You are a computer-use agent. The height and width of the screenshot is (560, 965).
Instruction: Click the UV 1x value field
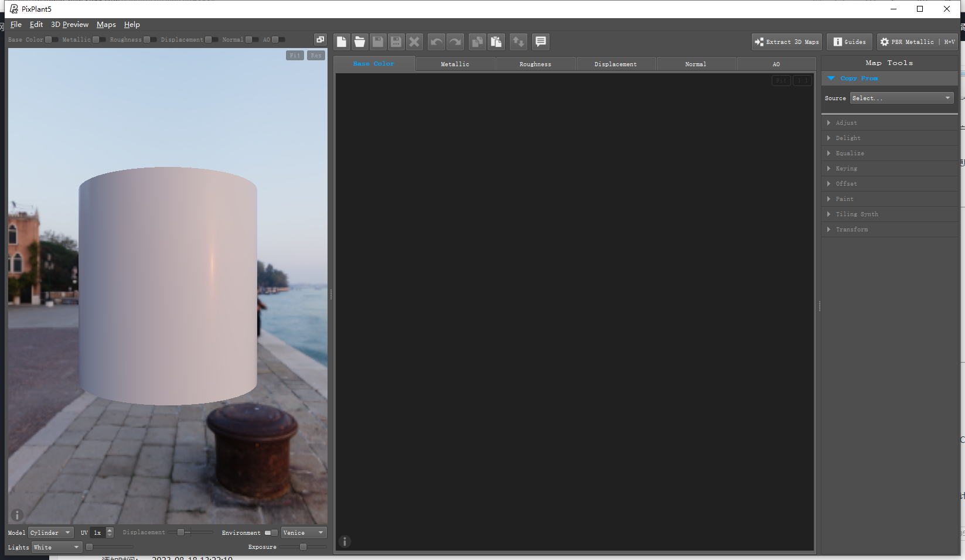[x=98, y=532]
